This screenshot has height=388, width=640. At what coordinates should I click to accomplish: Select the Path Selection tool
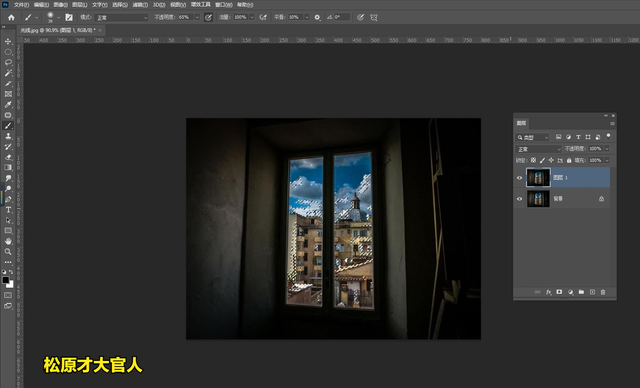pos(8,220)
